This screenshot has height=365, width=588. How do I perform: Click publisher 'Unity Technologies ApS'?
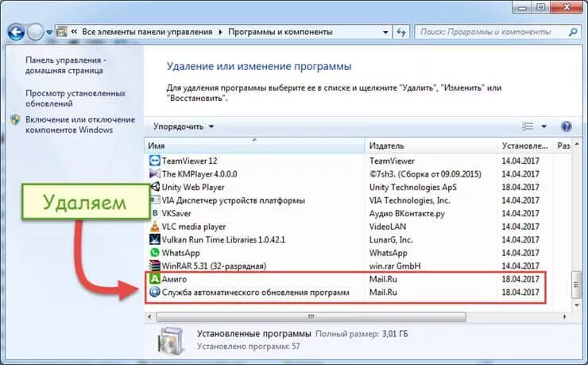[413, 187]
